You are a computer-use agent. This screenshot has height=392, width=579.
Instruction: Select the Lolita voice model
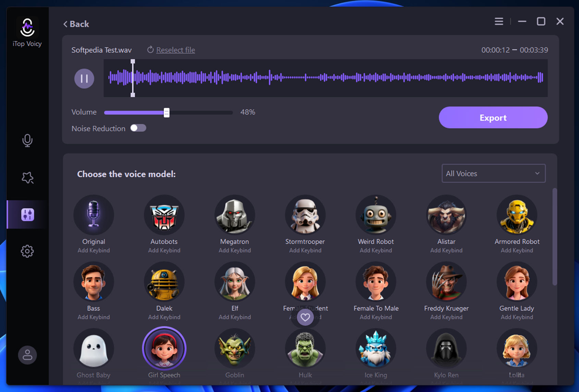[x=517, y=348]
